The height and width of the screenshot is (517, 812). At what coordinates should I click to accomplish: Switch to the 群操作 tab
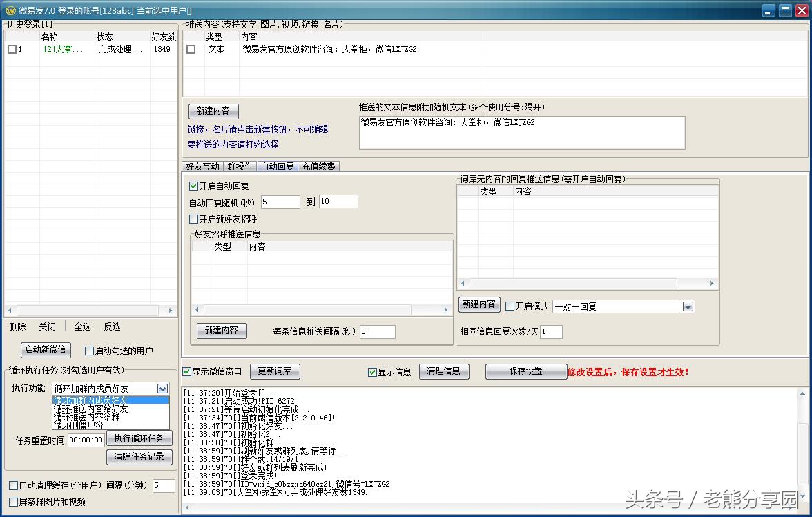pos(240,166)
